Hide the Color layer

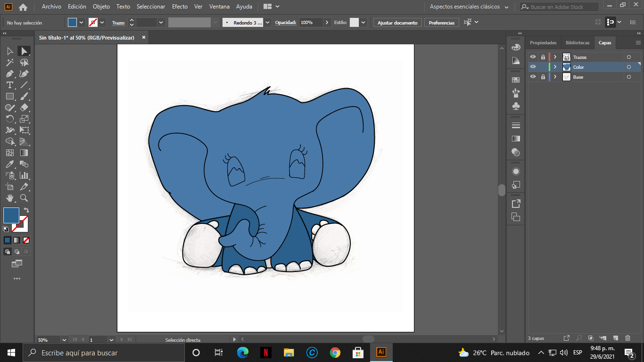533,67
